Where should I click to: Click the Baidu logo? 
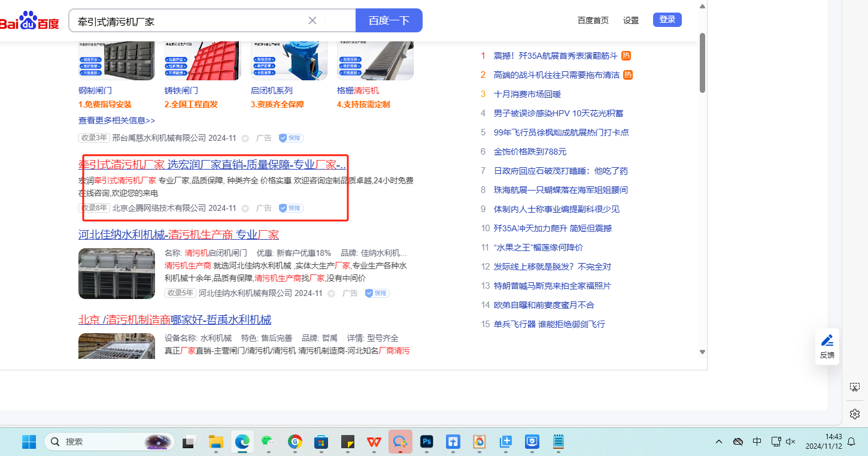[29, 21]
